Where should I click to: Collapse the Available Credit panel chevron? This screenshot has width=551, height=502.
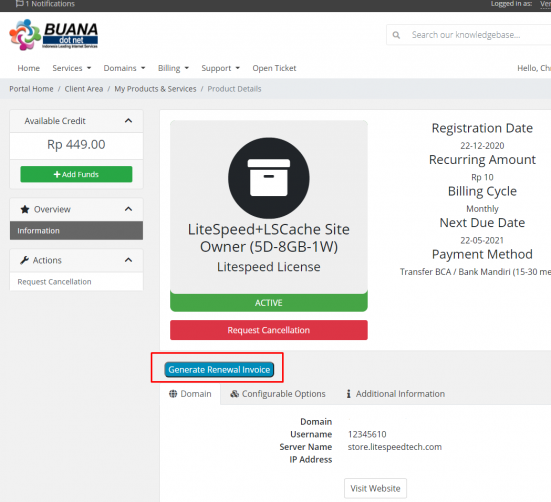click(129, 121)
